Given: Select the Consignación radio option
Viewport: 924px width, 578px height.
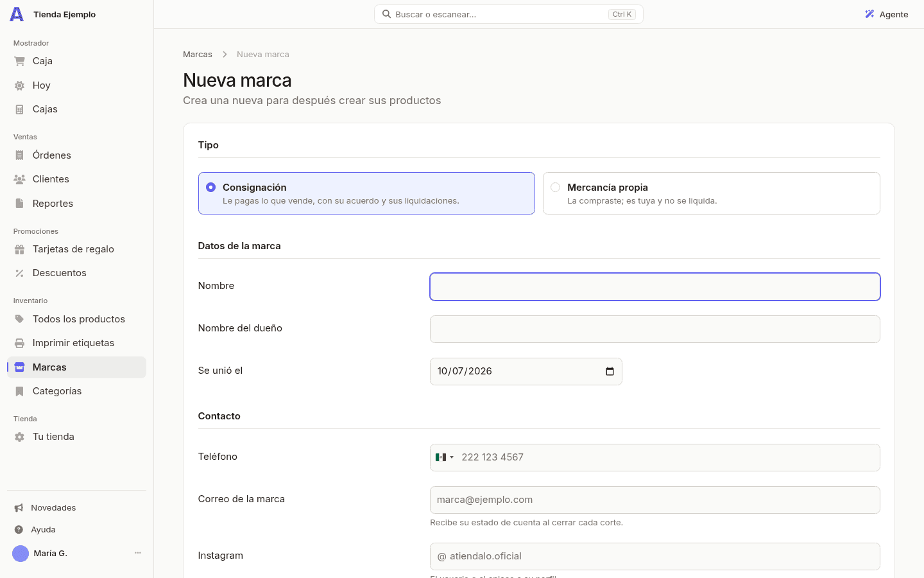Looking at the screenshot, I should 210,188.
